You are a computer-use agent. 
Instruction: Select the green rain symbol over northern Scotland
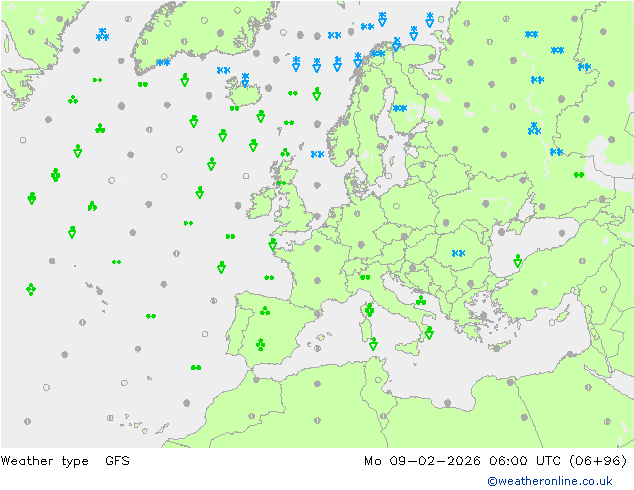coord(285,152)
